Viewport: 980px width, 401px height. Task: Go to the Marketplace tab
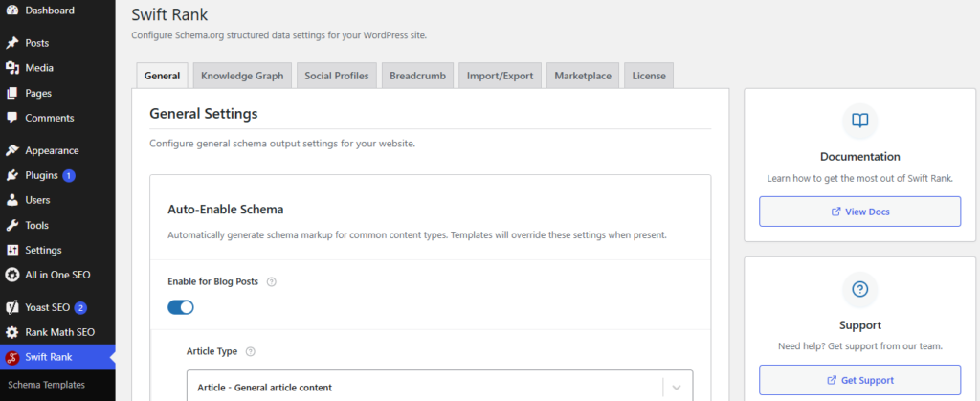(x=583, y=76)
